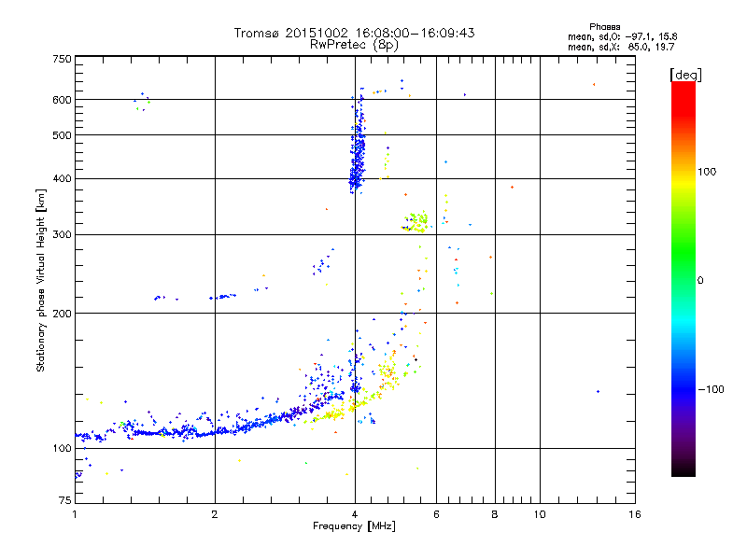The height and width of the screenshot is (560, 747).
Task: Click the '0' colorbar tick label
Action: click(x=700, y=281)
